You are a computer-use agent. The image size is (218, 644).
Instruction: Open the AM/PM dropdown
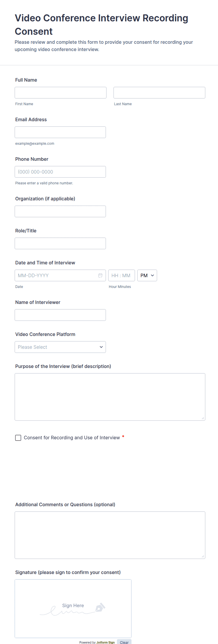(147, 275)
